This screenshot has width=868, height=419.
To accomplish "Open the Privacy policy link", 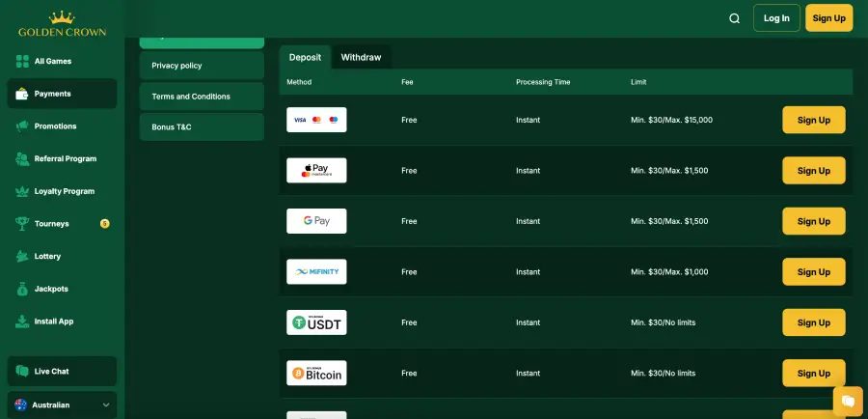I will point(202,66).
